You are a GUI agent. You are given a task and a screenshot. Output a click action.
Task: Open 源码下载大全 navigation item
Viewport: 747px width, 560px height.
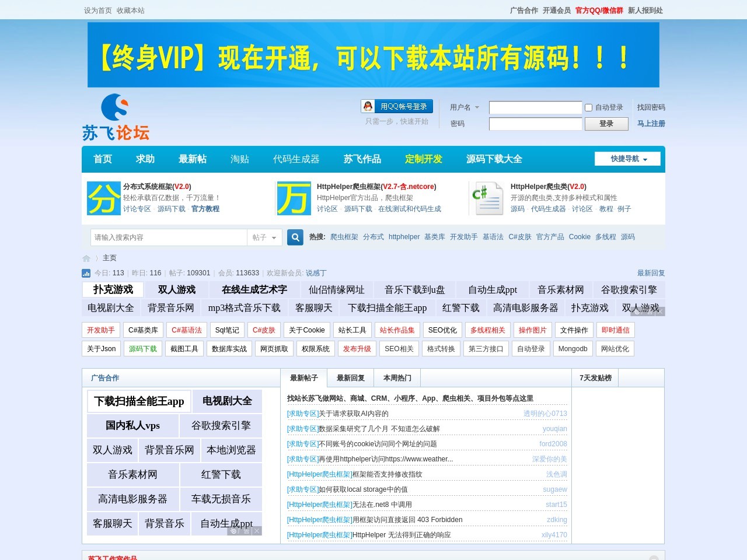tap(494, 159)
